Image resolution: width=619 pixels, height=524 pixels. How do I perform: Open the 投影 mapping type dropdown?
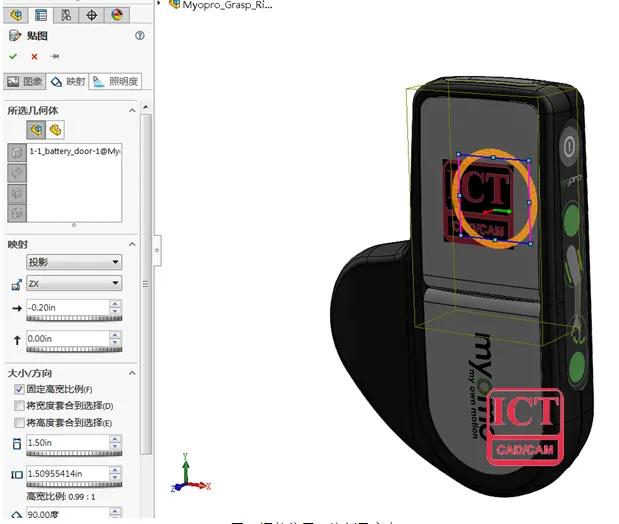(x=74, y=262)
